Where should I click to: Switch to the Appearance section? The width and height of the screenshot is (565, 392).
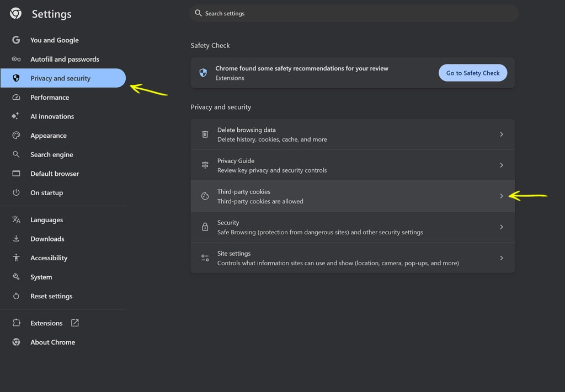point(63,135)
